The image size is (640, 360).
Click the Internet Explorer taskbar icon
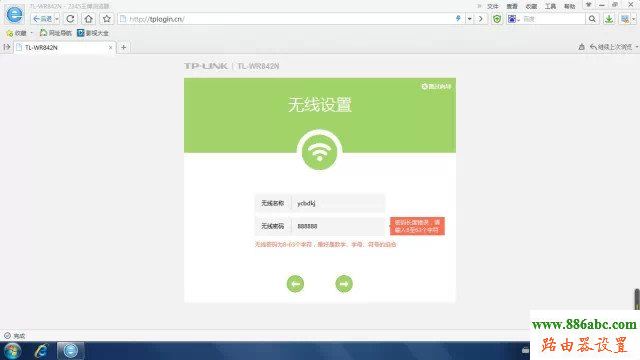pos(41,351)
